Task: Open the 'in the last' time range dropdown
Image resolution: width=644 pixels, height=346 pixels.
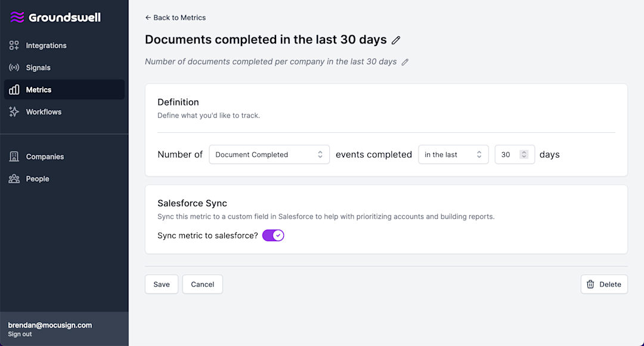Action: click(x=453, y=155)
